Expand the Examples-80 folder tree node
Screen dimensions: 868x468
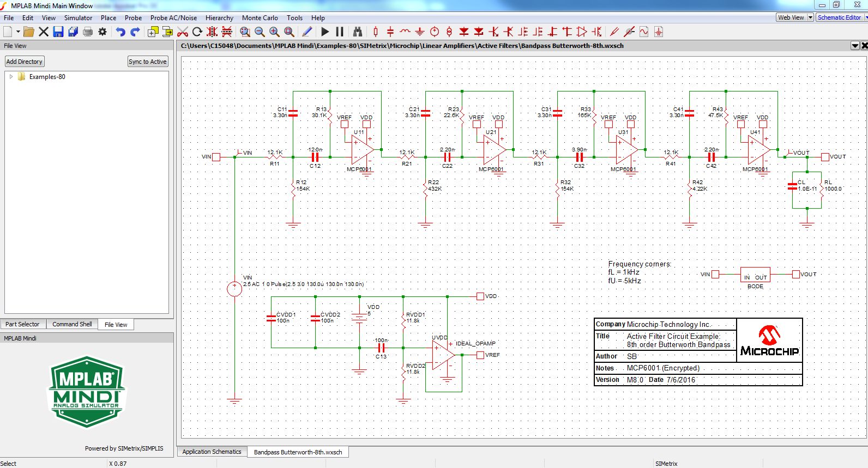click(11, 77)
